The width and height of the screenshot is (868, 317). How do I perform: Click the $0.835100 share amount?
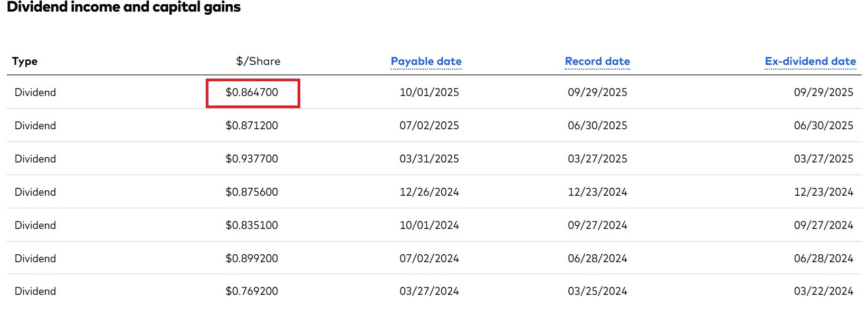(x=252, y=225)
